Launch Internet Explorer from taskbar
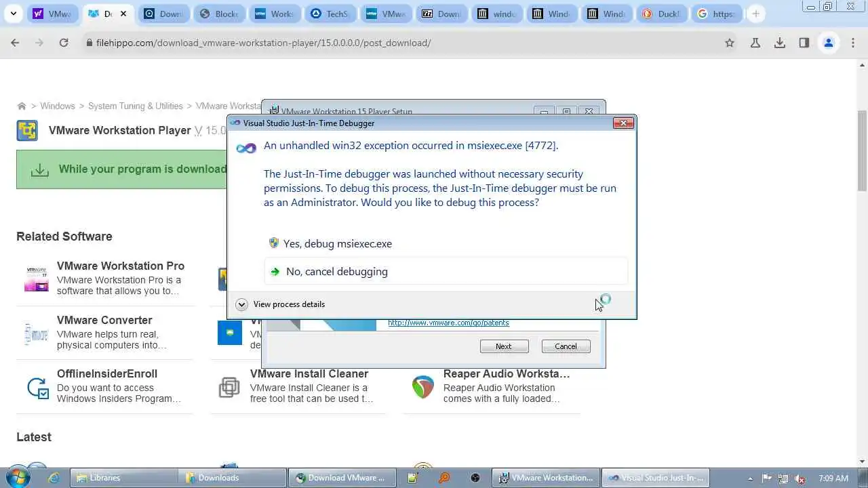 click(x=53, y=478)
